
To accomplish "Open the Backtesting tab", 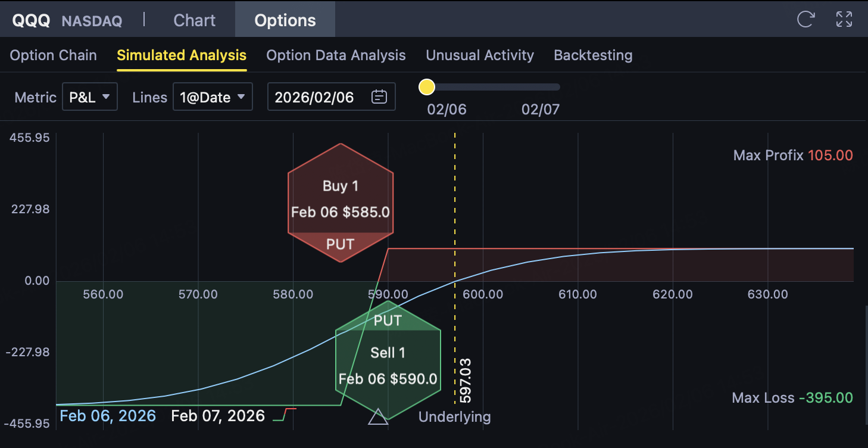I will pos(593,55).
